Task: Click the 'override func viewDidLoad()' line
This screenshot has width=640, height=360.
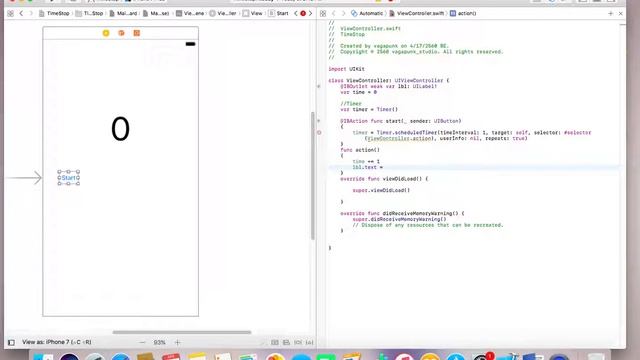Action: 384,179
